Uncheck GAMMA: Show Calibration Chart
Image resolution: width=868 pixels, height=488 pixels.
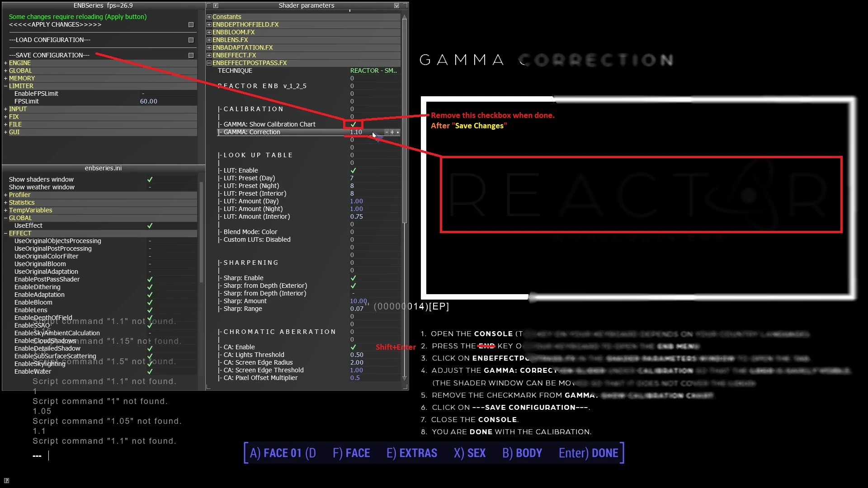353,124
